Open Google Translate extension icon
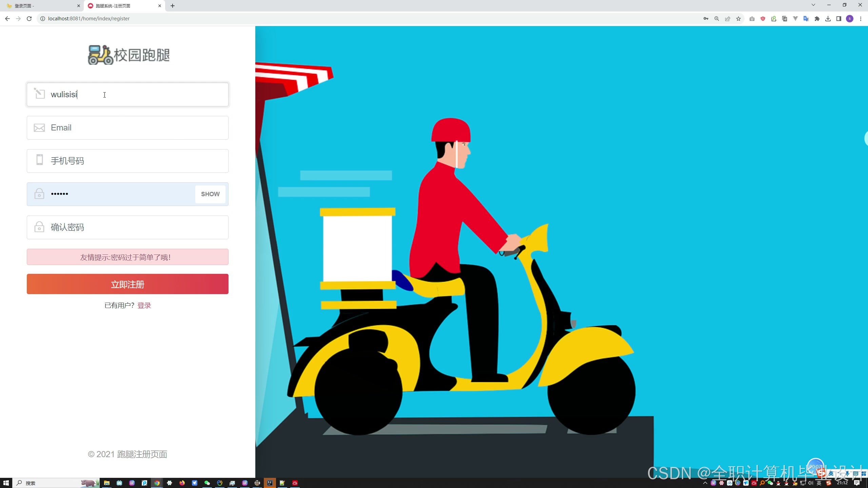 [x=806, y=19]
